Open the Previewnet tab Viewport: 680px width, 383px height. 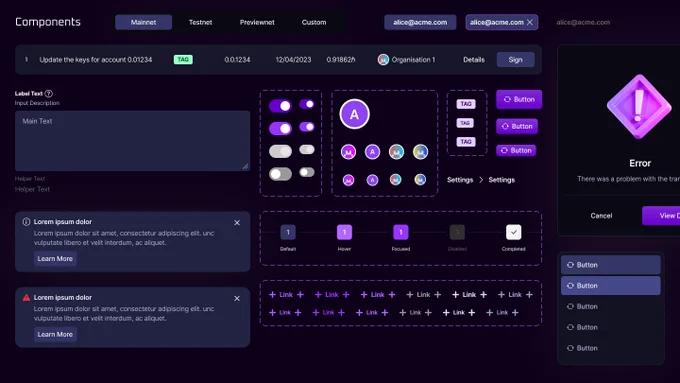257,22
